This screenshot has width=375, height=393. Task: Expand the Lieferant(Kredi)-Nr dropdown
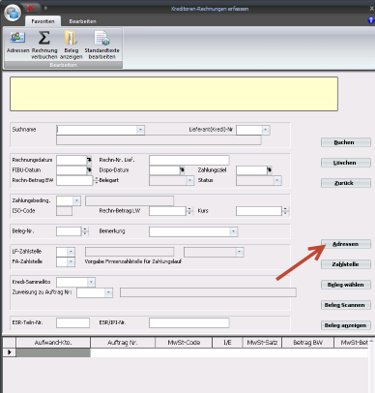tap(266, 130)
